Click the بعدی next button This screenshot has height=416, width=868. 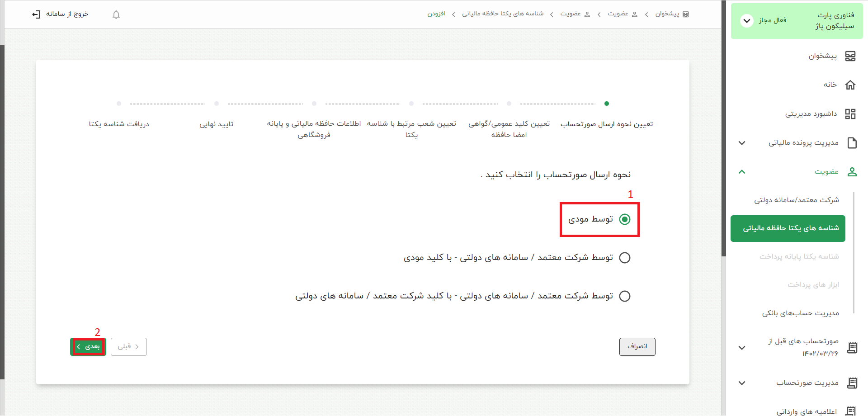tap(88, 347)
